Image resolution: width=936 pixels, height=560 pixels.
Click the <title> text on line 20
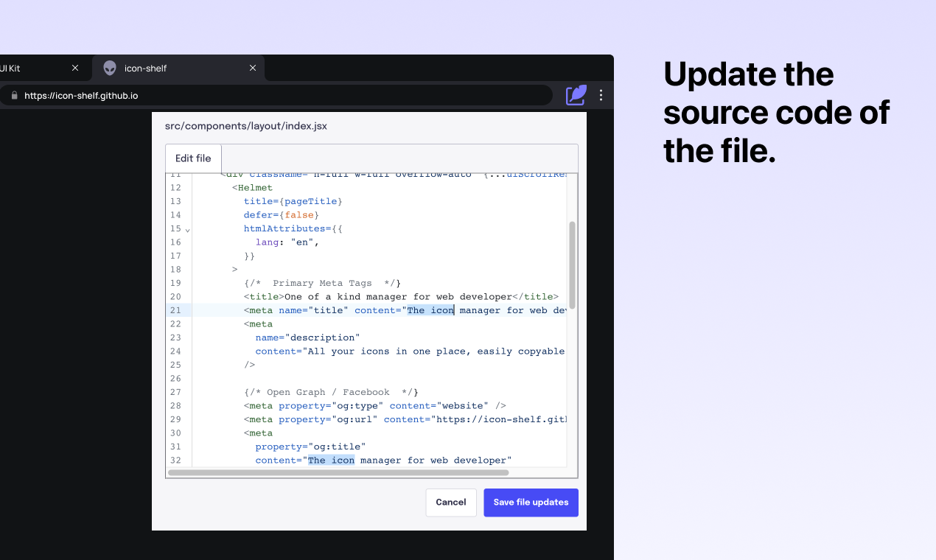click(x=401, y=297)
